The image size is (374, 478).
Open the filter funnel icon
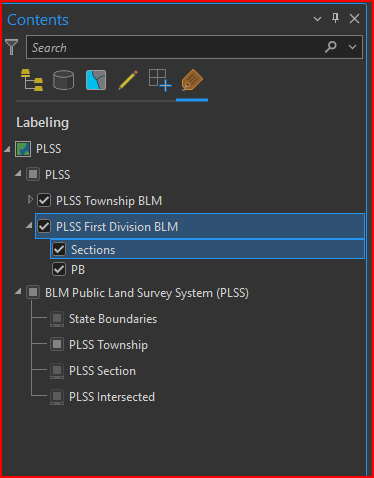point(12,47)
